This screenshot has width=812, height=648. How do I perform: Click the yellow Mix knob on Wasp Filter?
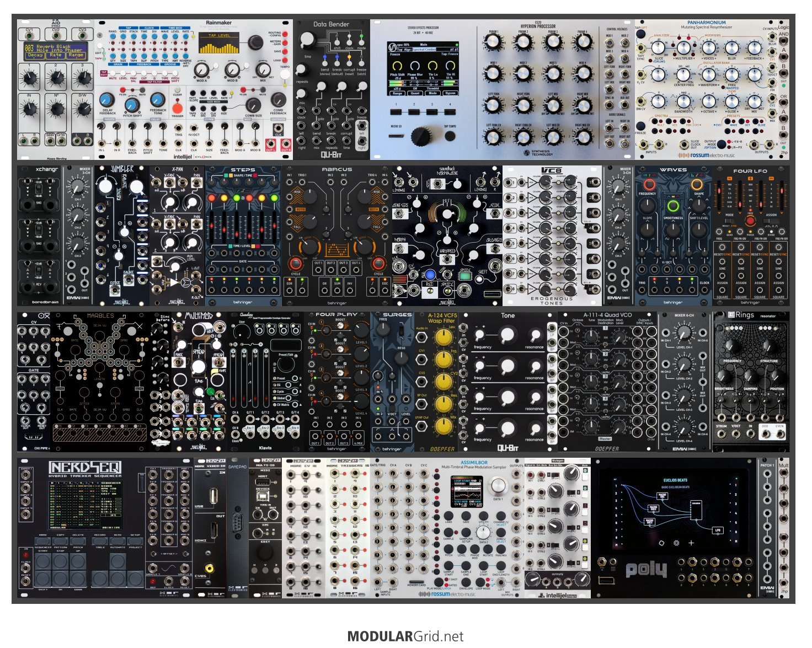point(444,427)
